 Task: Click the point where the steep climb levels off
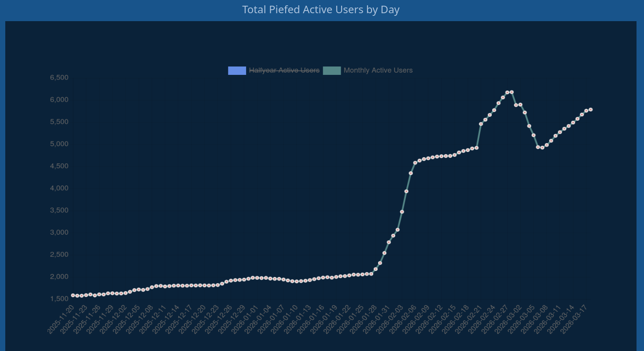pyautogui.click(x=415, y=163)
